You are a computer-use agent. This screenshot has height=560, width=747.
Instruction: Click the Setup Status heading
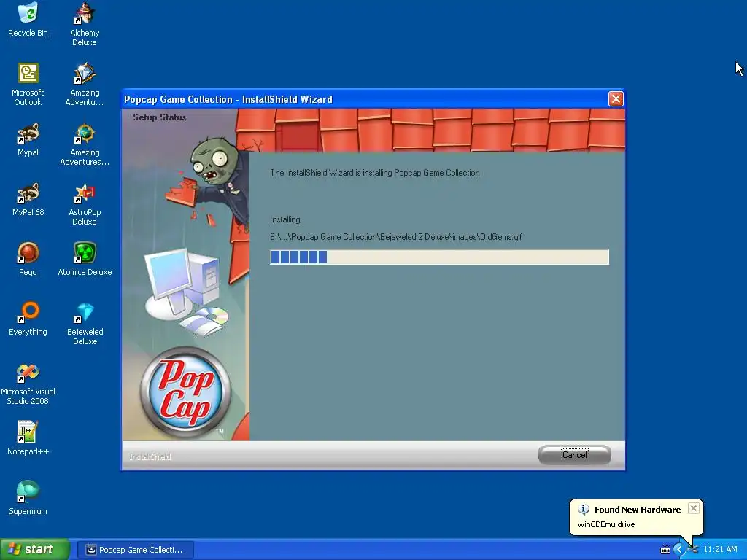pyautogui.click(x=160, y=117)
